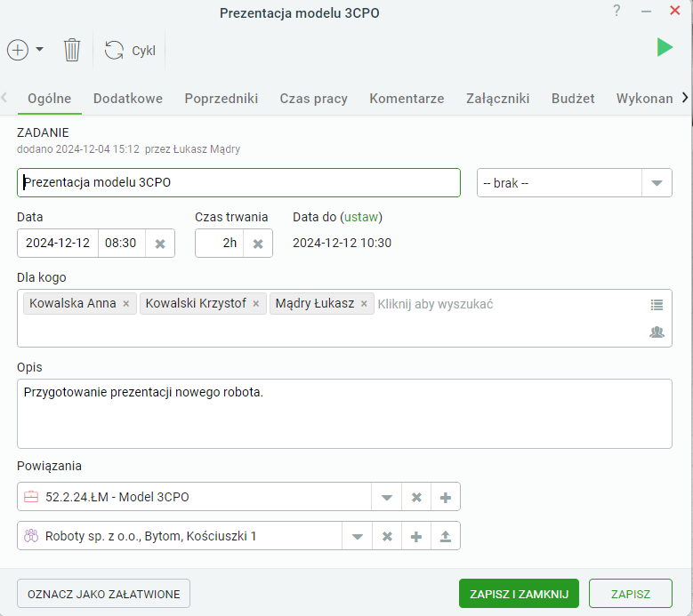Click the 'Kliknij aby wyszukać' search field
This screenshot has width=693, height=616.
coord(435,304)
